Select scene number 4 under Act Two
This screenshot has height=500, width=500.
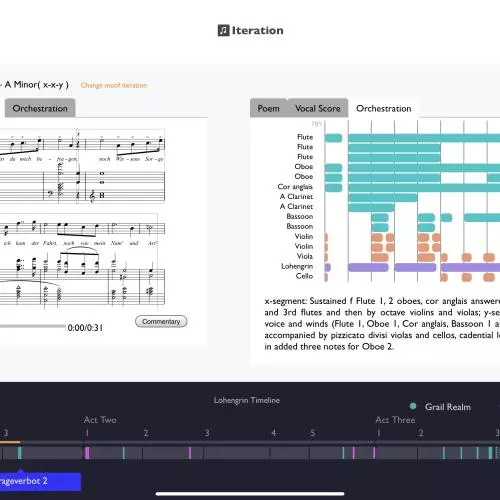(274, 433)
